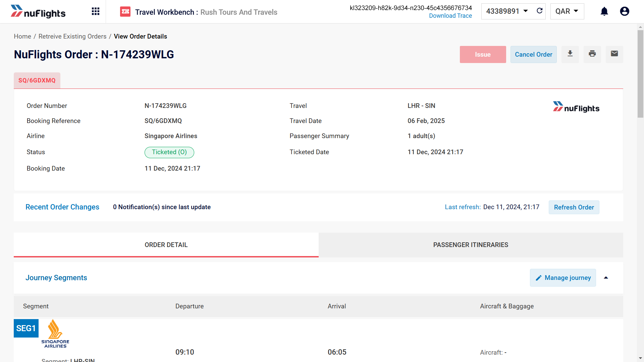Click the Ticketed (O) status badge

169,152
